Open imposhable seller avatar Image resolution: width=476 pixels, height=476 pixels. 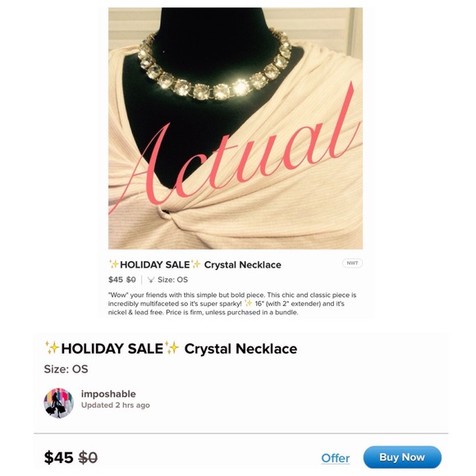(59, 403)
